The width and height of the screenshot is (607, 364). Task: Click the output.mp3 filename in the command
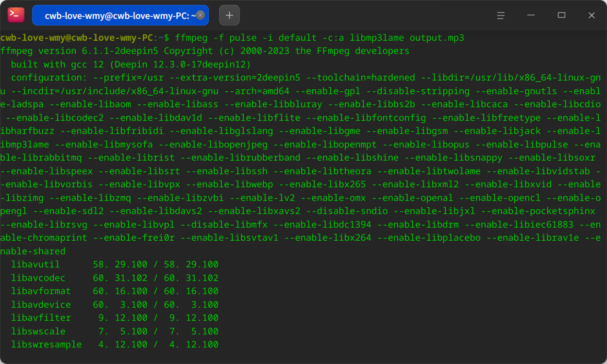(x=437, y=37)
